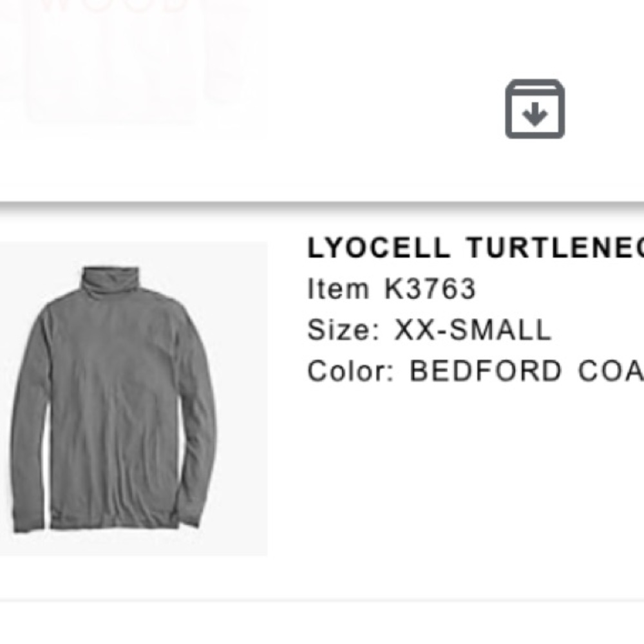
Task: Select the Size XX-SMALL text
Action: (428, 330)
